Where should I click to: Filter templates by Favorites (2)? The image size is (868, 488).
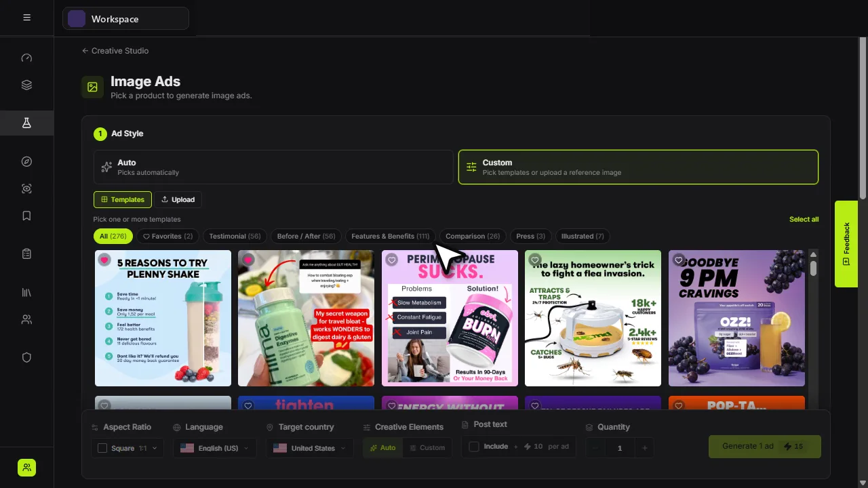167,236
